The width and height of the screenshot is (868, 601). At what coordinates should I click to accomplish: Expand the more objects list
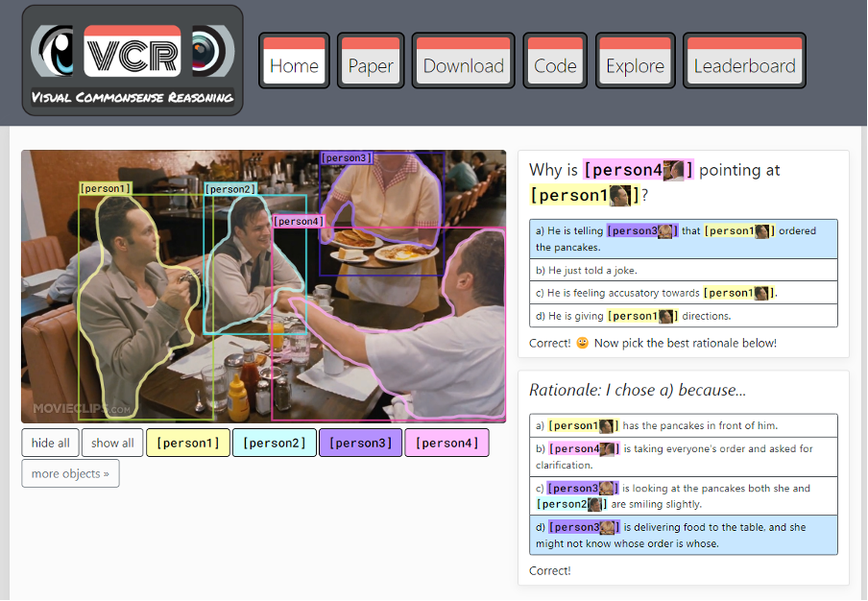(70, 473)
